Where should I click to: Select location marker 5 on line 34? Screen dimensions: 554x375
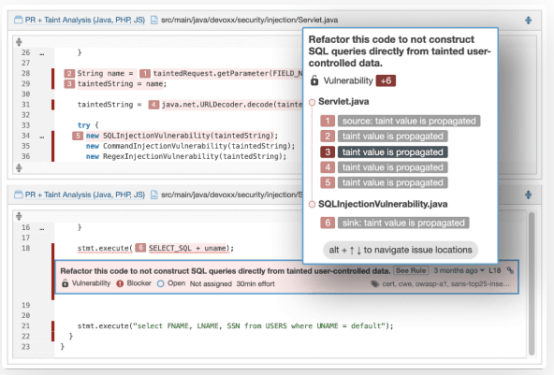click(x=77, y=136)
